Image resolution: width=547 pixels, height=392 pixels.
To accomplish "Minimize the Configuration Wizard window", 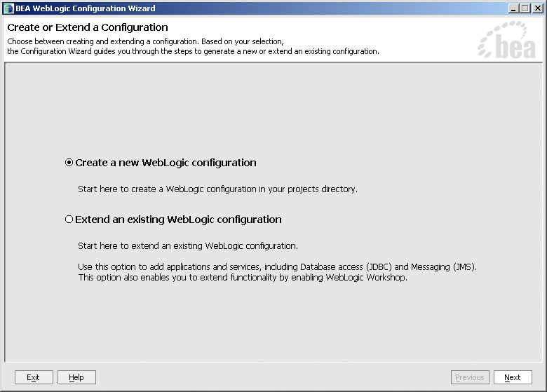I will point(513,8).
